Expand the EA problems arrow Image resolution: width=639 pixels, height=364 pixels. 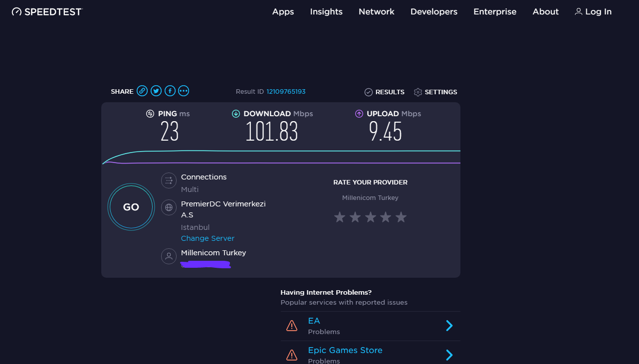(x=449, y=326)
